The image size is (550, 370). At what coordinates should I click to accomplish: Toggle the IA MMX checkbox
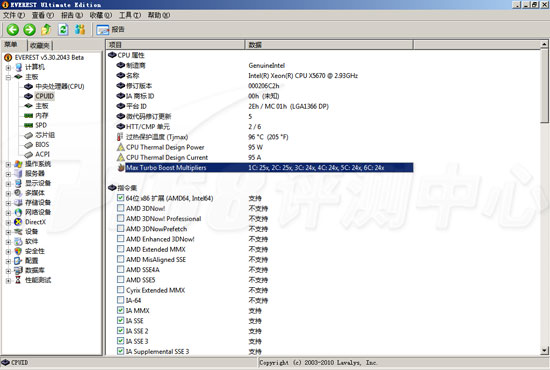point(120,310)
